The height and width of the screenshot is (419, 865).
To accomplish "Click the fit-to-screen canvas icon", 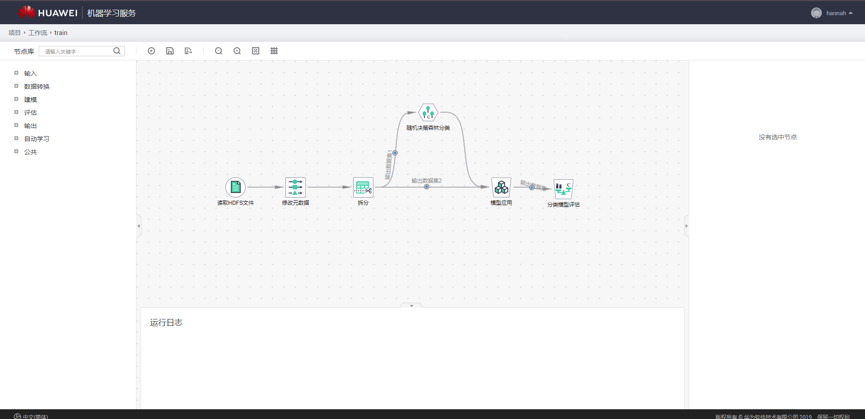I will (256, 51).
